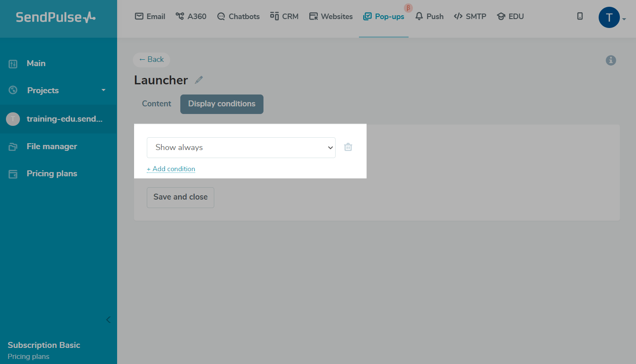Click the Add condition link
This screenshot has height=364, width=636.
171,169
